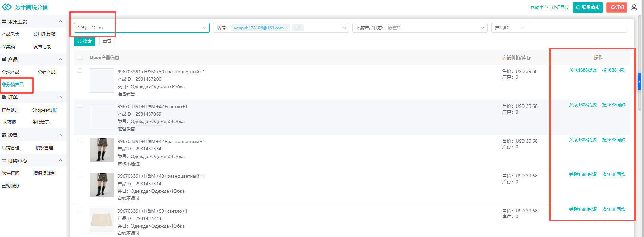Image resolution: width=644 pixels, height=237 pixels.
Task: Click 搜1688同款 for product 2931437200
Action: [614, 70]
